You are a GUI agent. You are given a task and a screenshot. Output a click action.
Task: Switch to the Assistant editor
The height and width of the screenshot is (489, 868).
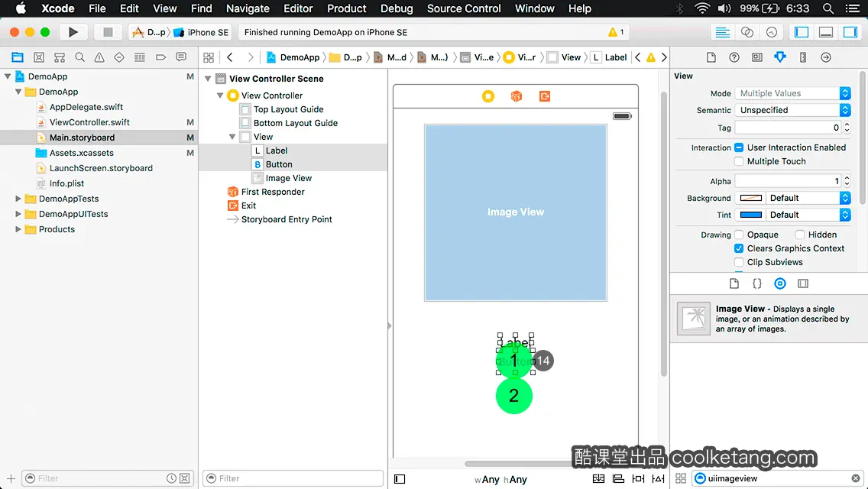pyautogui.click(x=747, y=32)
